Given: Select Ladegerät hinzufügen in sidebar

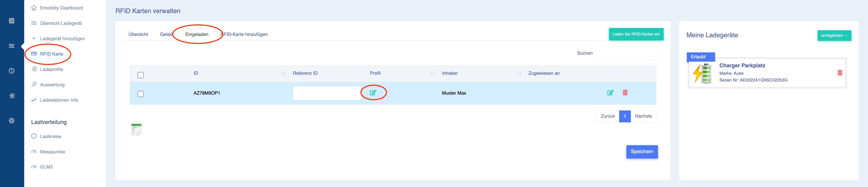Looking at the screenshot, I should 62,38.
